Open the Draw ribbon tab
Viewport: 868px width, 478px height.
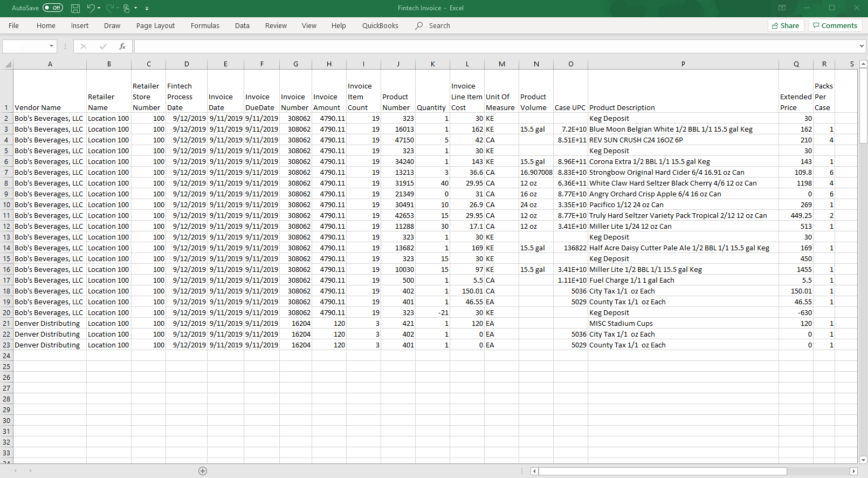(x=112, y=25)
